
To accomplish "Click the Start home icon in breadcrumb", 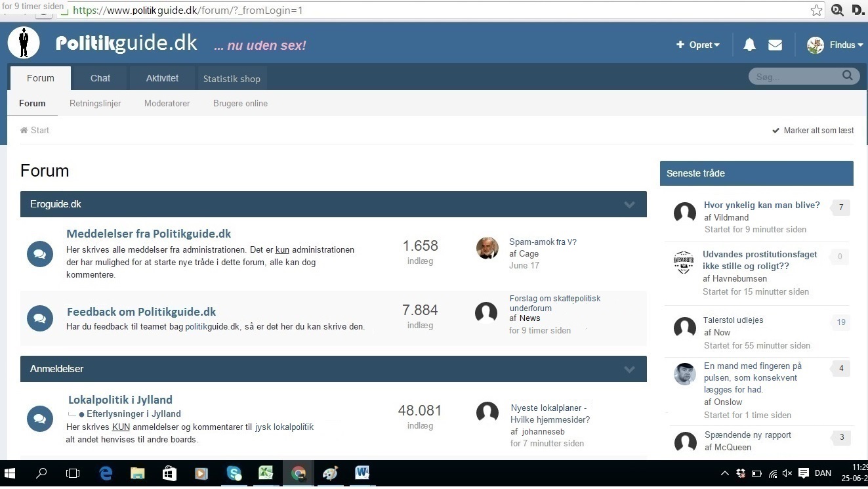I will 24,130.
